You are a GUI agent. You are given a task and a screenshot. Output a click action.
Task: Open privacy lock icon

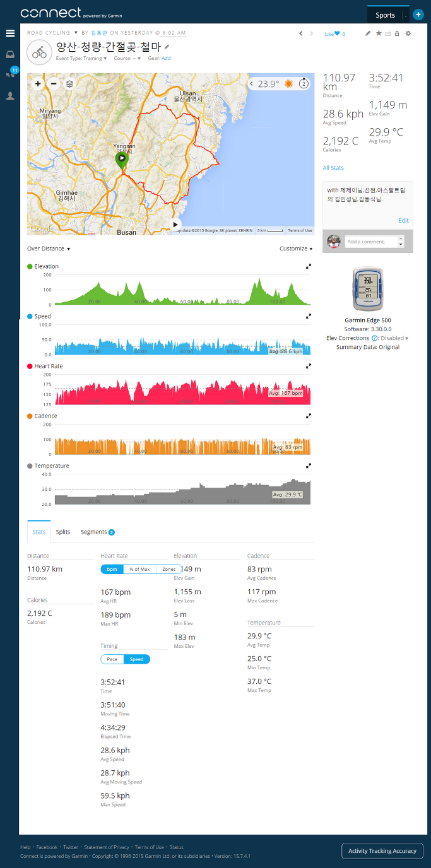click(x=397, y=33)
